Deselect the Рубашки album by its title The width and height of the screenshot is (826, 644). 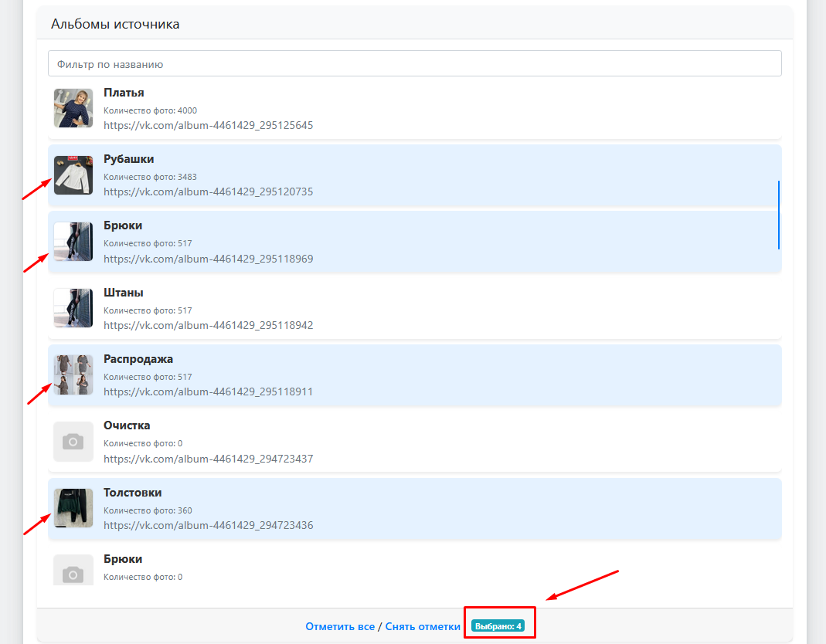pos(128,159)
